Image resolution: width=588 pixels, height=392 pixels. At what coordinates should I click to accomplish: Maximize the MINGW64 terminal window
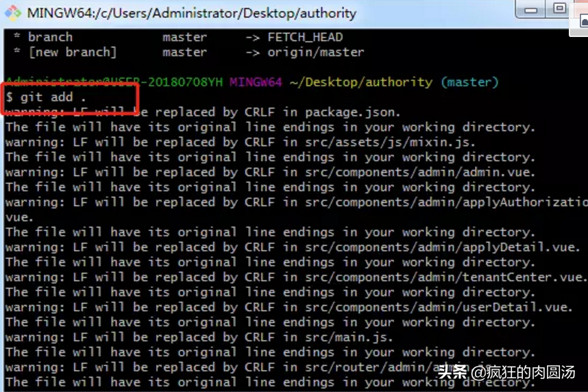[x=559, y=8]
